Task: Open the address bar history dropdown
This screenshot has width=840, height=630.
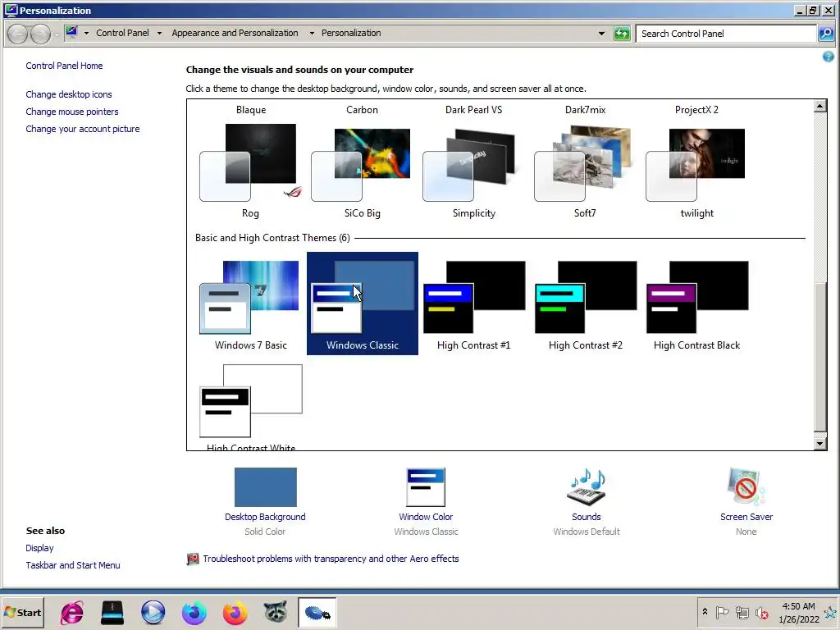Action: tap(601, 34)
